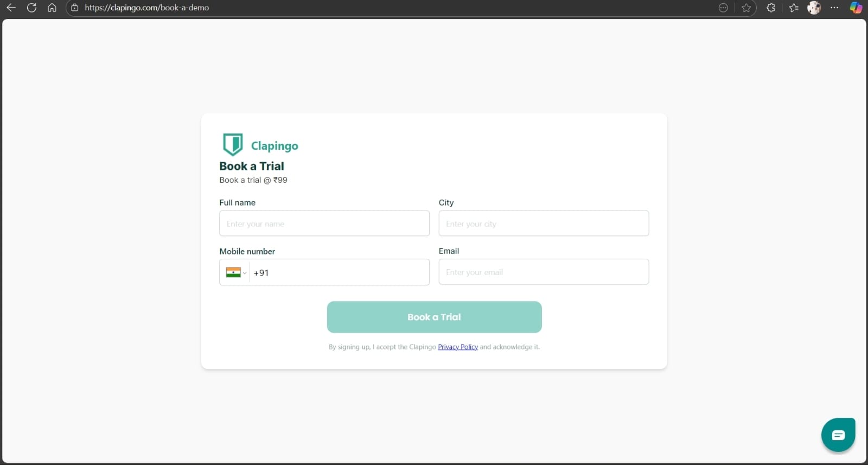
Task: Open the chat support widget
Action: point(838,435)
